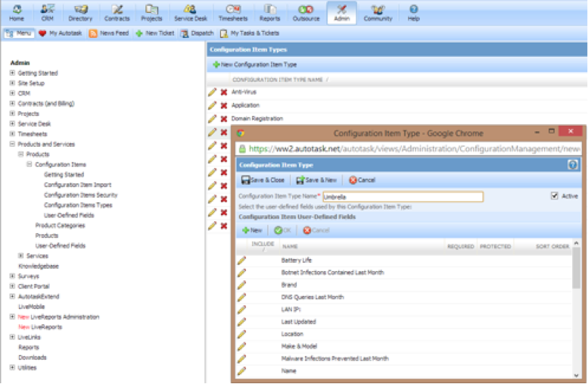This screenshot has width=588, height=384.
Task: Create a New Ticket
Action: pyautogui.click(x=155, y=33)
